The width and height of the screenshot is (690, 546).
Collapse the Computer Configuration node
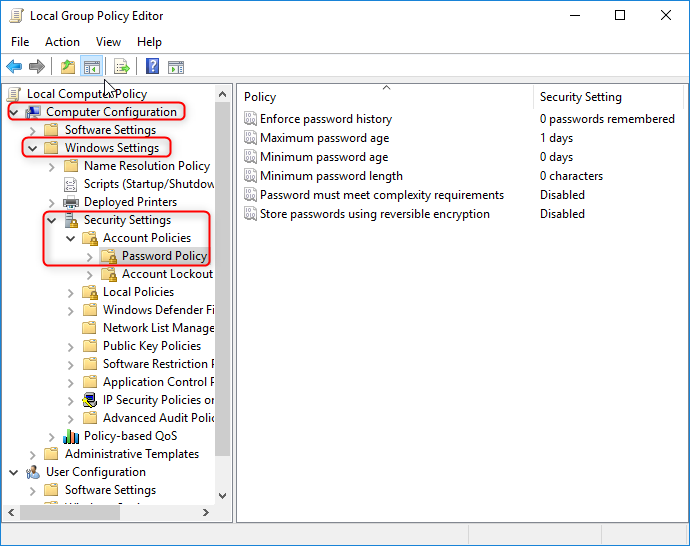[13, 112]
